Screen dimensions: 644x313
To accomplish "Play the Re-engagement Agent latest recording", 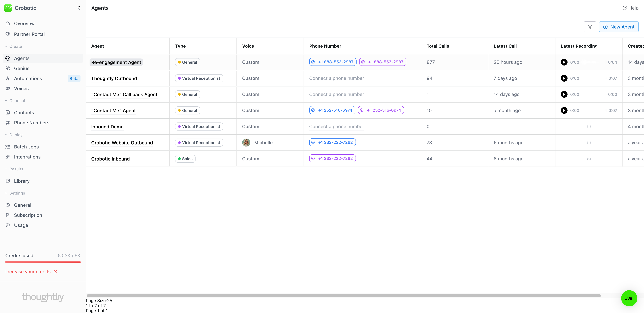I will (x=564, y=62).
